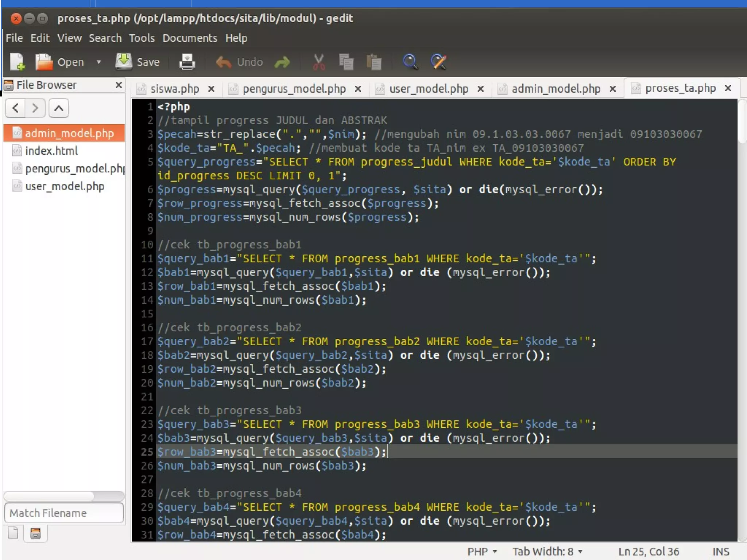Image resolution: width=747 pixels, height=560 pixels.
Task: Open Find and Replace icon
Action: point(438,62)
